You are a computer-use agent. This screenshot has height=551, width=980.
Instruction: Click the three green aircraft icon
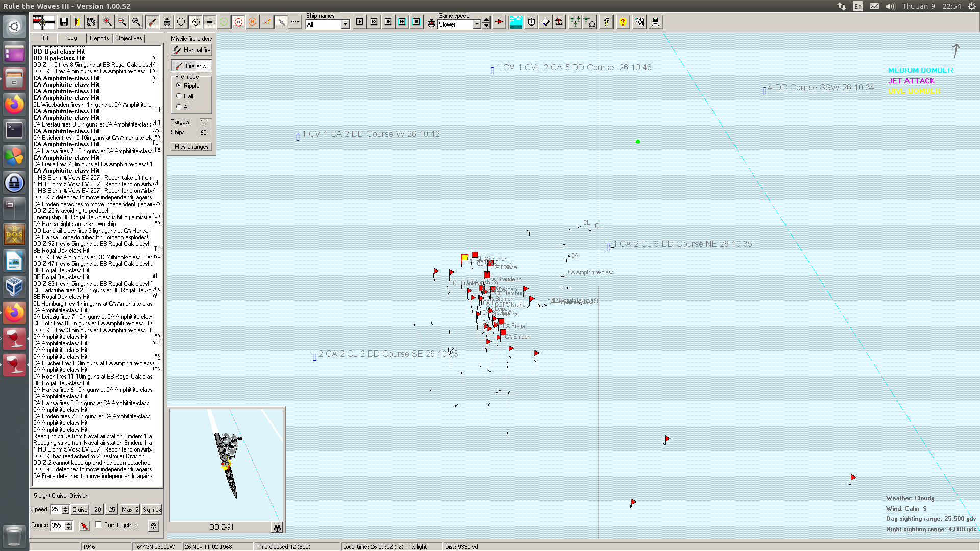coord(575,22)
